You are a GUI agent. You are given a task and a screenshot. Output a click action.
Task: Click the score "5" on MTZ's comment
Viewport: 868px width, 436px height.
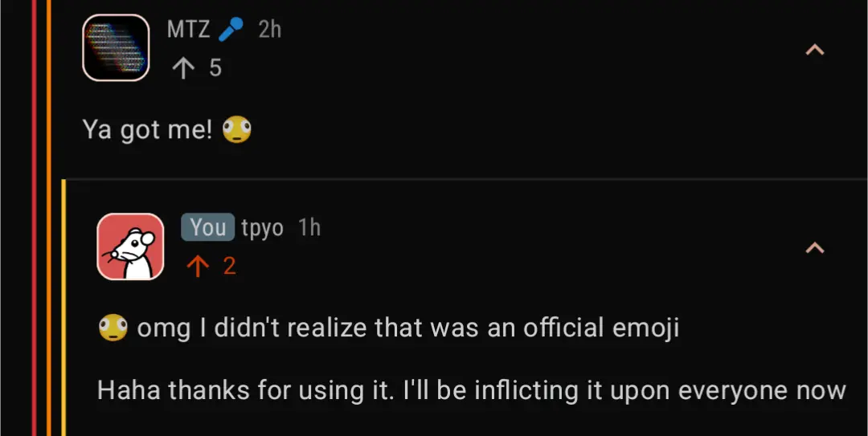click(x=215, y=68)
